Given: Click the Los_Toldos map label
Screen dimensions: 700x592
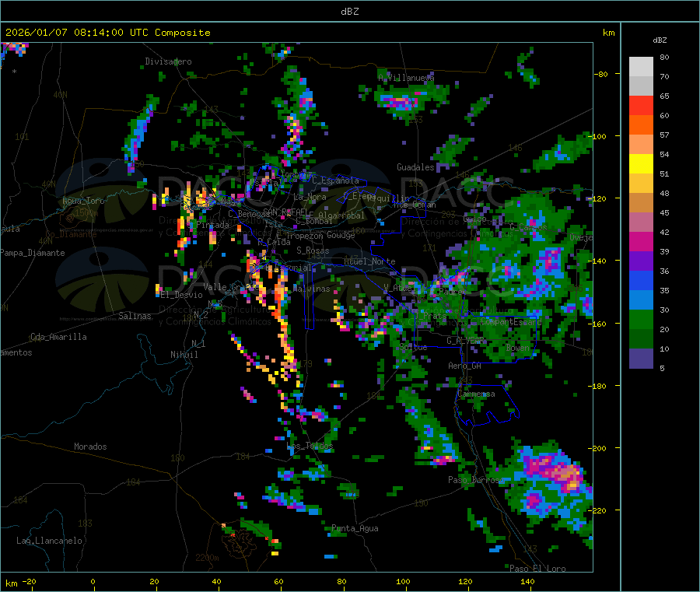Looking at the screenshot, I should coord(310,446).
